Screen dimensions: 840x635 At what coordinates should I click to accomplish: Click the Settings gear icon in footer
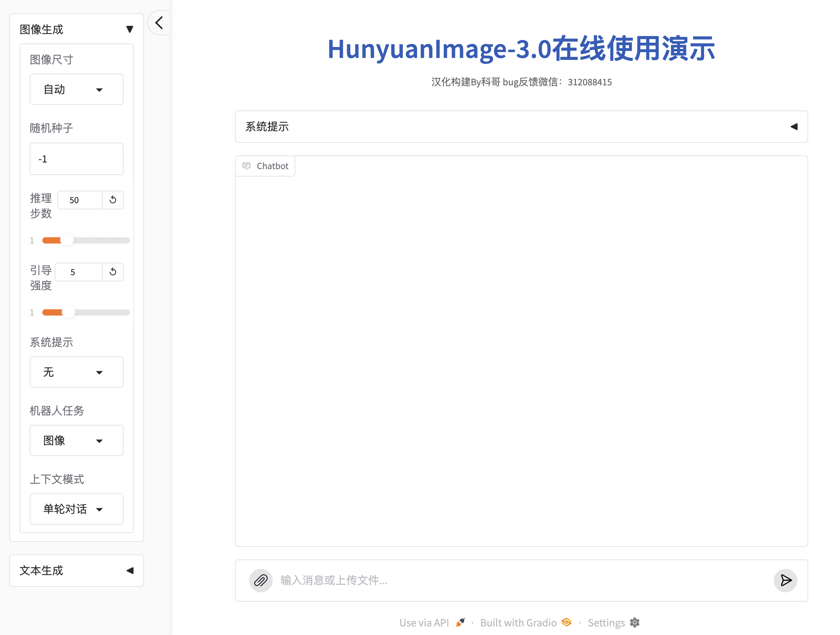point(635,622)
